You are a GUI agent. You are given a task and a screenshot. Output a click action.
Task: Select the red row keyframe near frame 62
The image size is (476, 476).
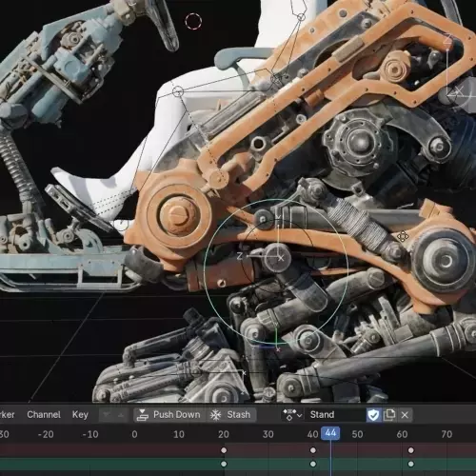click(411, 450)
